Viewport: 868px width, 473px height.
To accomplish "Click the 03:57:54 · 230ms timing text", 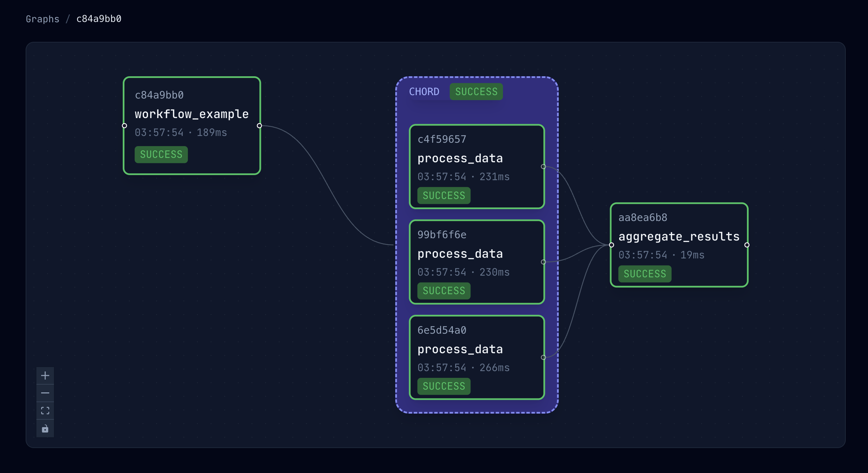I will [x=463, y=272].
